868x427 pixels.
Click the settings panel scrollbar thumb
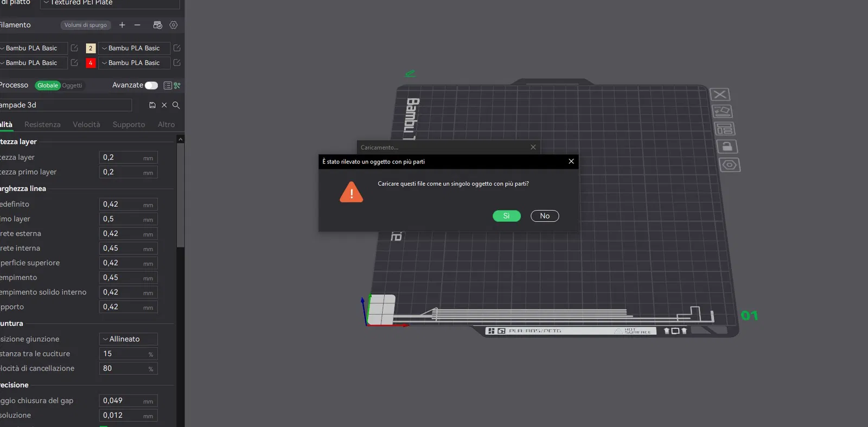181,195
